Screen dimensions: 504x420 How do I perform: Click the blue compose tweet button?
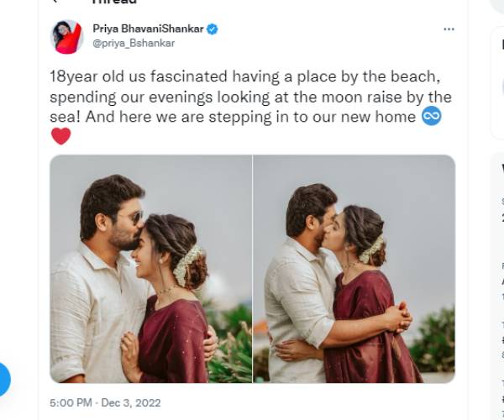click(3, 379)
